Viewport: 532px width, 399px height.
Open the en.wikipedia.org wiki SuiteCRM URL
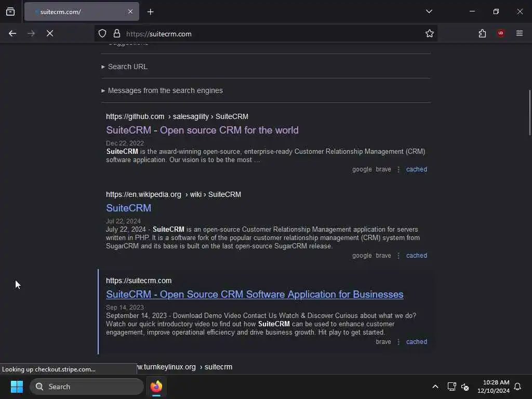point(174,194)
